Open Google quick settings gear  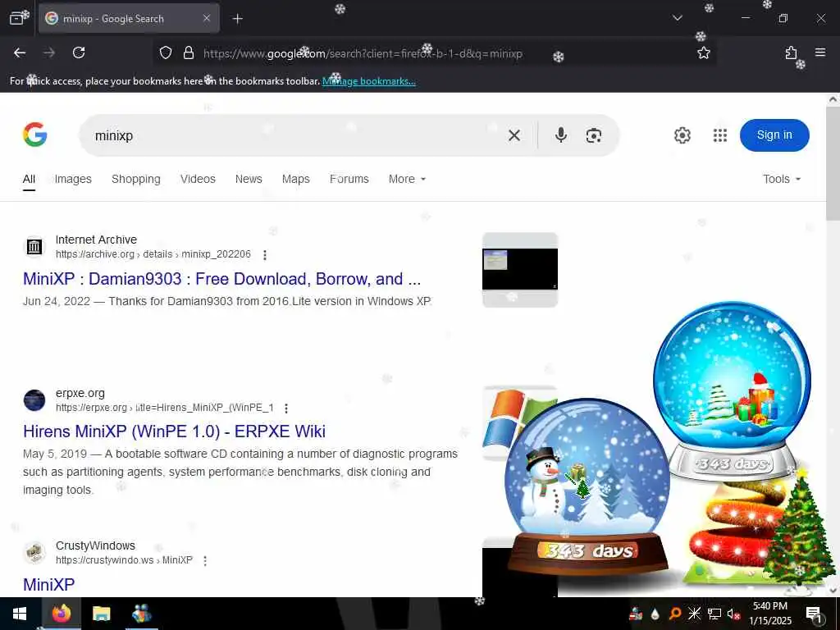point(682,135)
